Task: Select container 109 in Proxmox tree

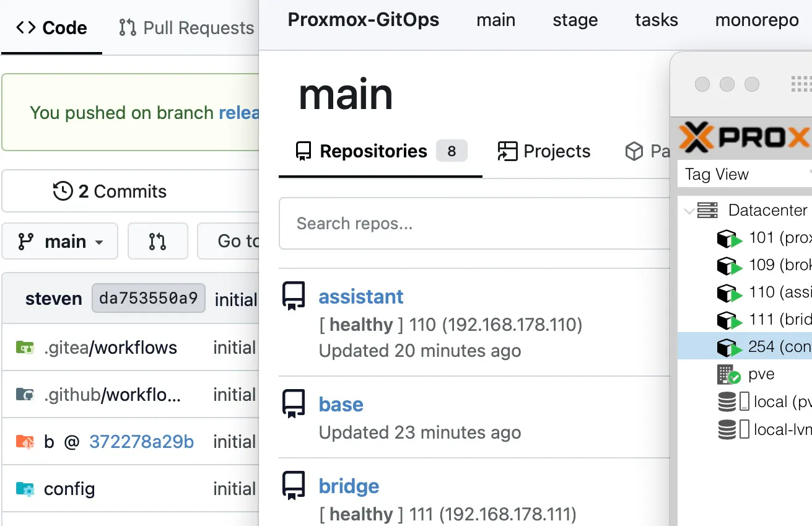Action: click(x=764, y=265)
